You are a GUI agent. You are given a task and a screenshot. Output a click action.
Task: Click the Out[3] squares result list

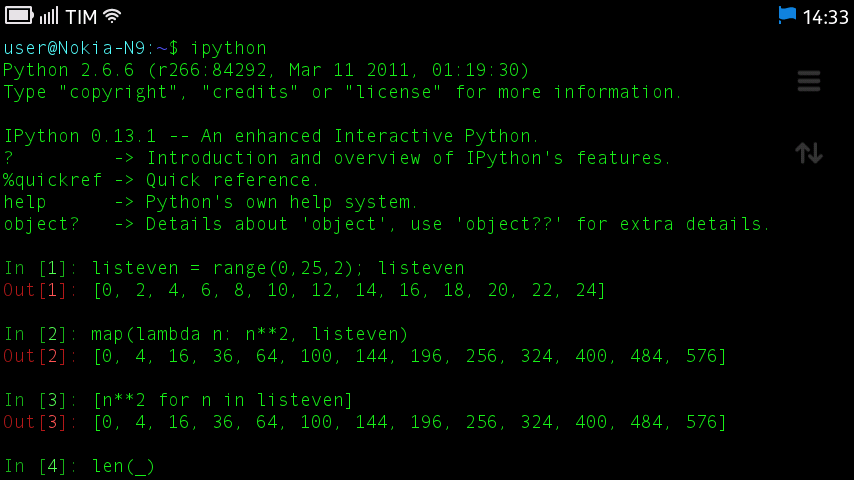[x=409, y=422]
